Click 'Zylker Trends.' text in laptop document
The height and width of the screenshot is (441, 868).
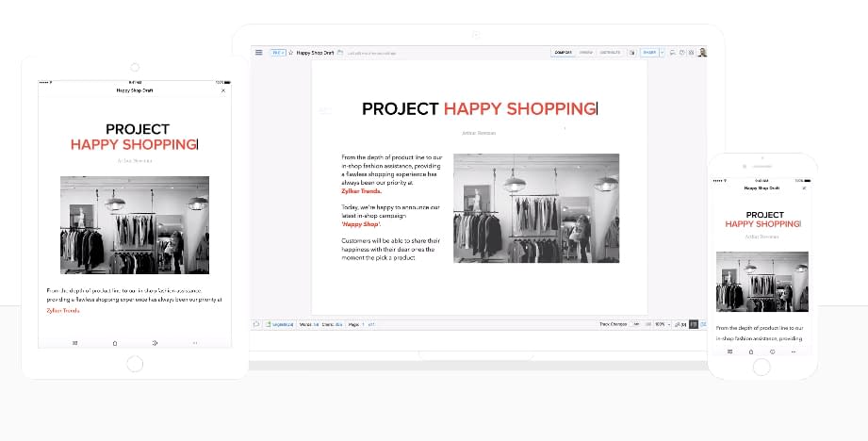pos(362,191)
